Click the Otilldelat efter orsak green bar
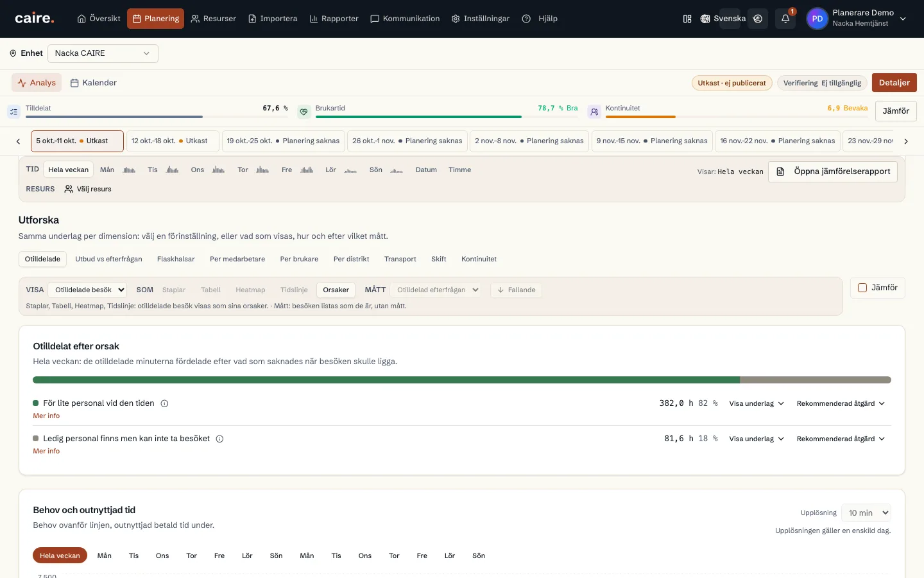Screen dimensions: 924x578 (386, 380)
